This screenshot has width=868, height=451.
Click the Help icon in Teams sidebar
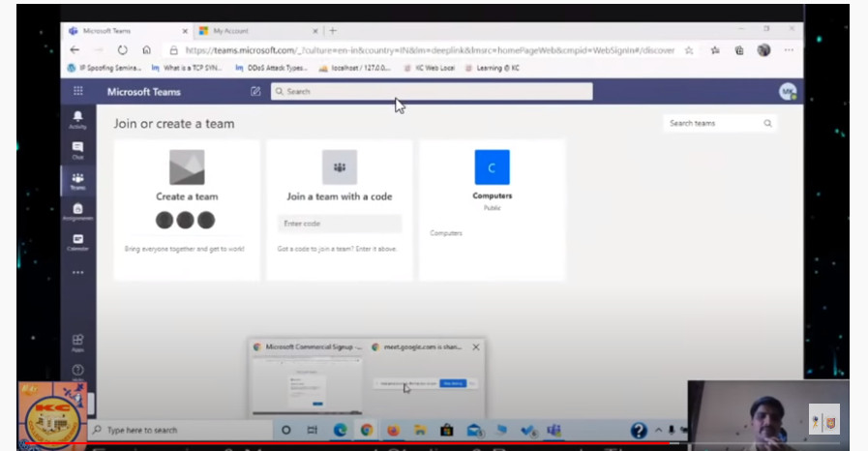pos(77,372)
